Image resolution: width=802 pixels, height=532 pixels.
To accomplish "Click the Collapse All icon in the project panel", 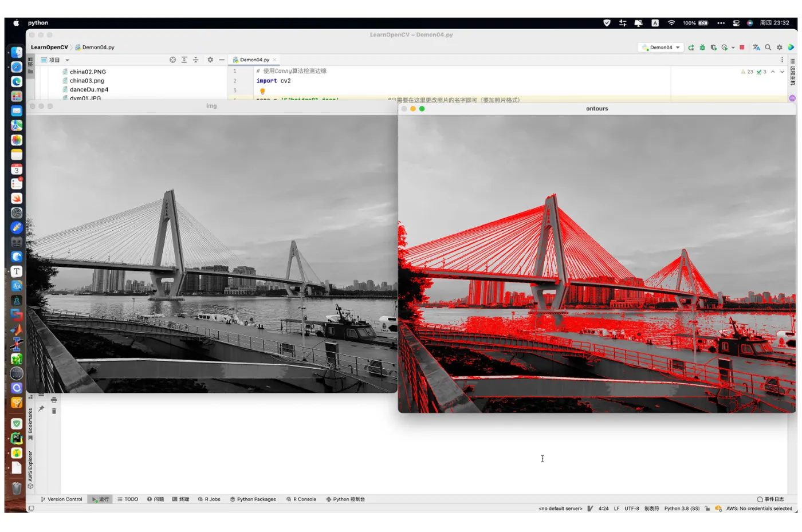I will tap(195, 60).
